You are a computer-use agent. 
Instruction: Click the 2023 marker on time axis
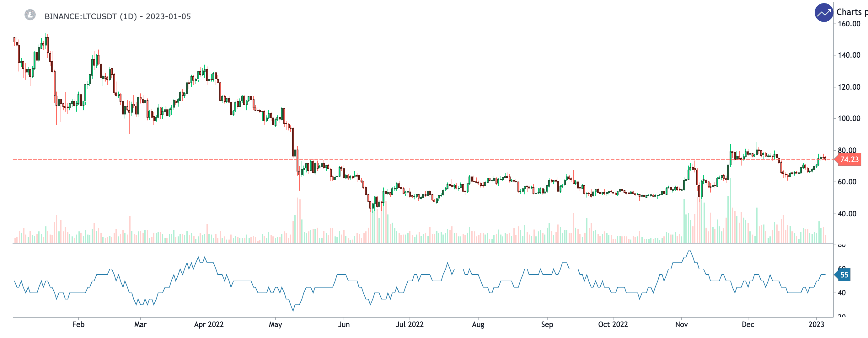tap(816, 324)
